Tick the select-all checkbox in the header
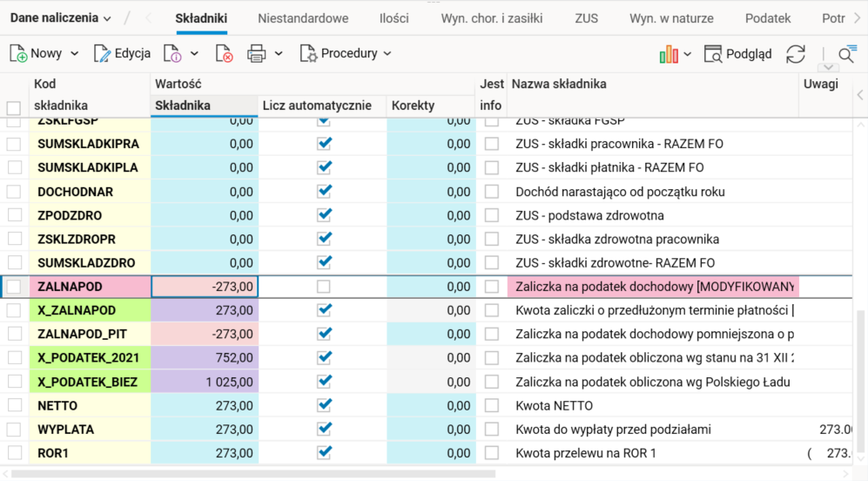Screen dimensions: 868x481 pos(14,108)
